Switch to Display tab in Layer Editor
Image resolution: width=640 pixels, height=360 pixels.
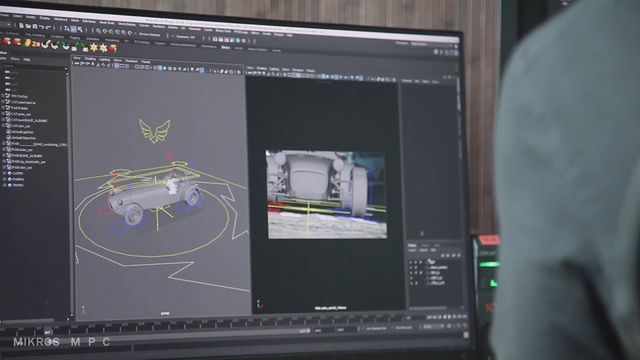pos(412,246)
